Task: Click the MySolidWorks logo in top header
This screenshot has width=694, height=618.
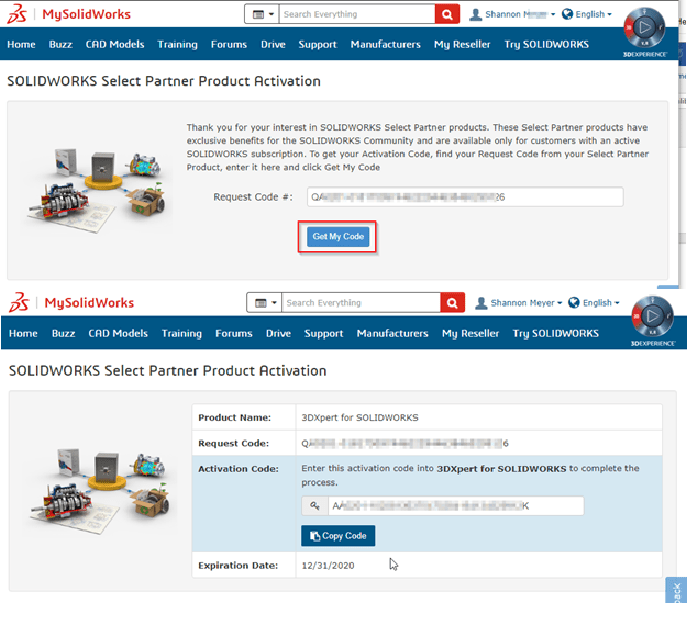Action: click(69, 15)
